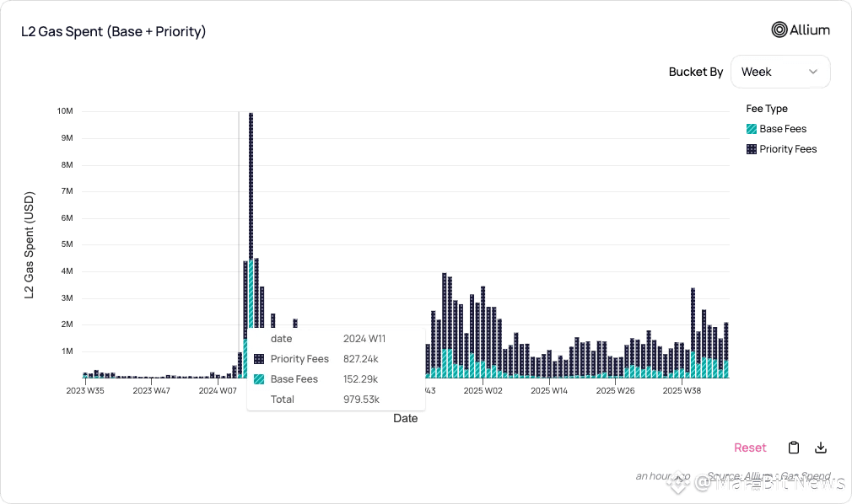Toggle the Priority Fees legend label
The width and height of the screenshot is (852, 504).
click(788, 149)
